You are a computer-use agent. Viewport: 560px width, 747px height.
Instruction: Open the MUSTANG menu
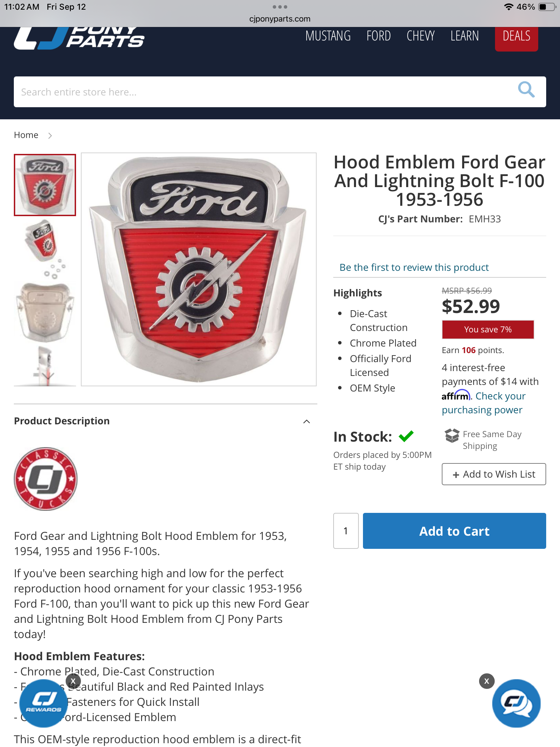click(328, 36)
